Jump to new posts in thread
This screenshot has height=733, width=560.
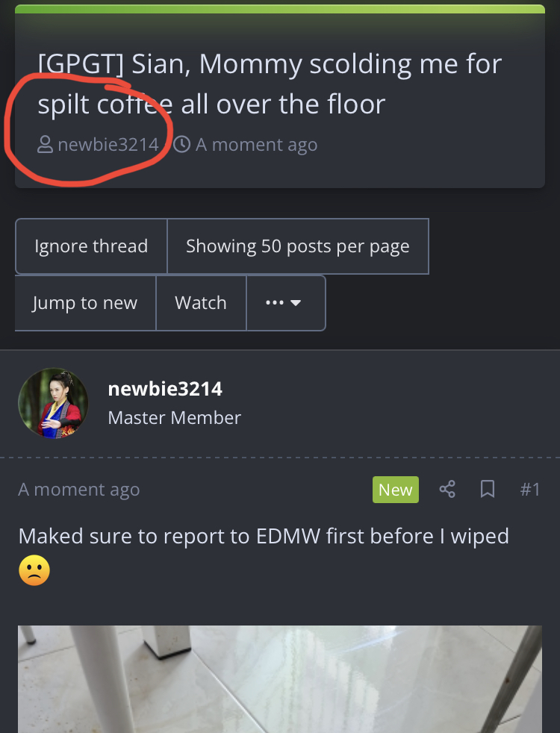[85, 303]
